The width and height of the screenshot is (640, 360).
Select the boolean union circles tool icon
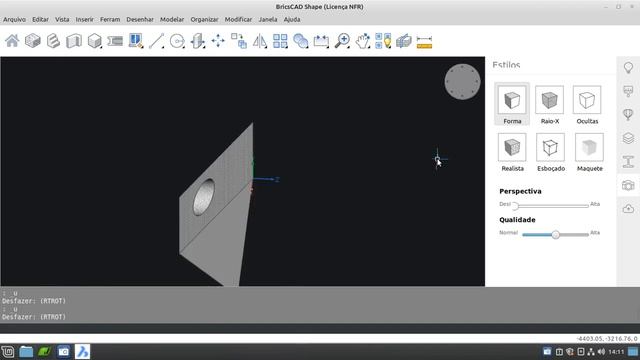click(x=300, y=41)
